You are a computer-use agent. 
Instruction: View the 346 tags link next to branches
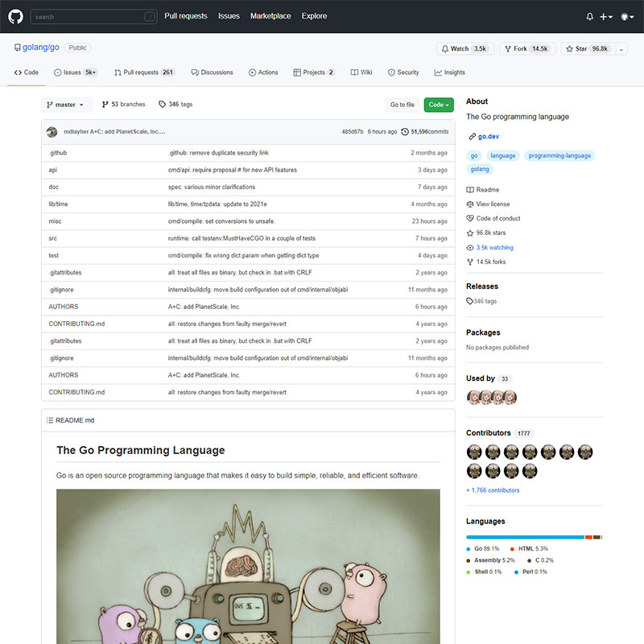point(175,105)
